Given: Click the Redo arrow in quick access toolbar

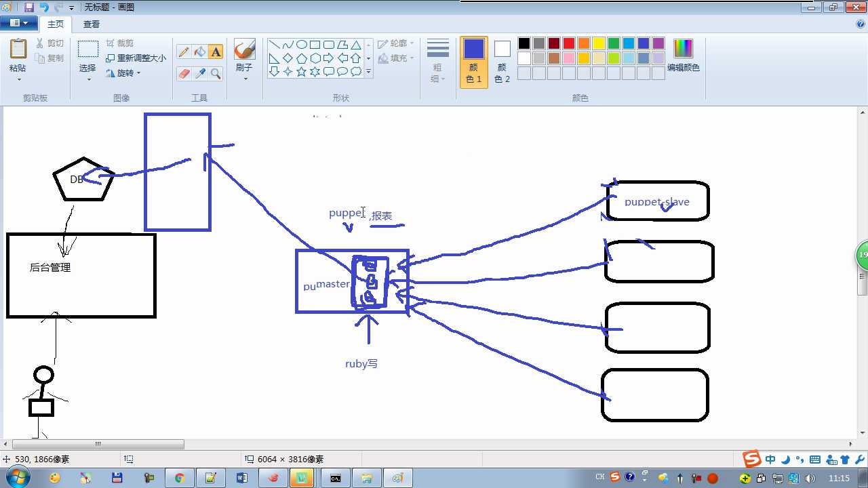Looking at the screenshot, I should [x=59, y=7].
